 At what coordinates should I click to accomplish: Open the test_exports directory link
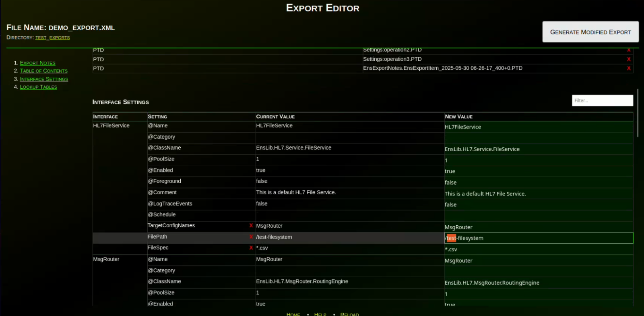pyautogui.click(x=52, y=37)
